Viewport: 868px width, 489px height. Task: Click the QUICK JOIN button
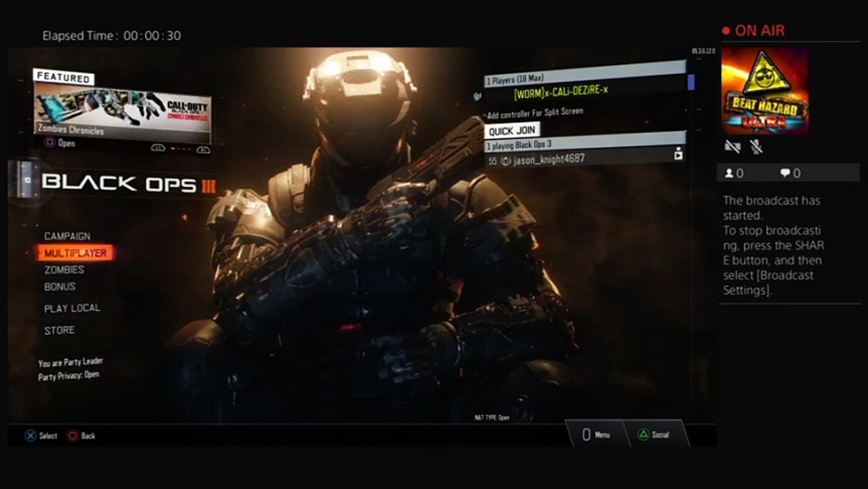512,130
